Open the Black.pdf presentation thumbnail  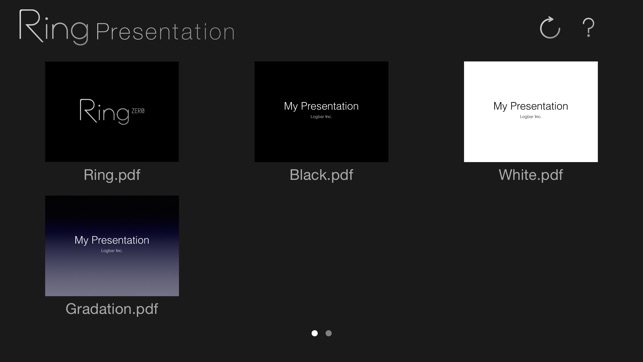coord(321,112)
